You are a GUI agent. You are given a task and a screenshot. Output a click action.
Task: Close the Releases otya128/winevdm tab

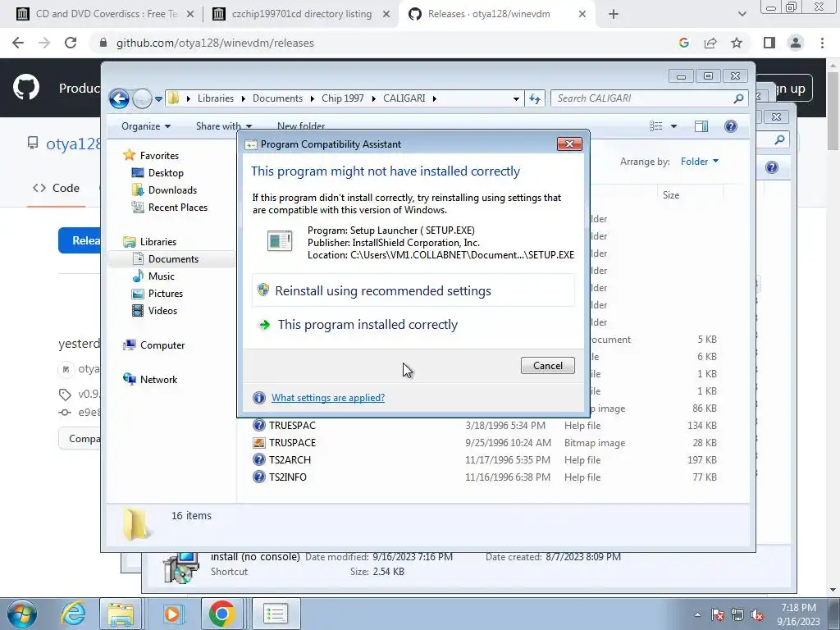pyautogui.click(x=582, y=15)
